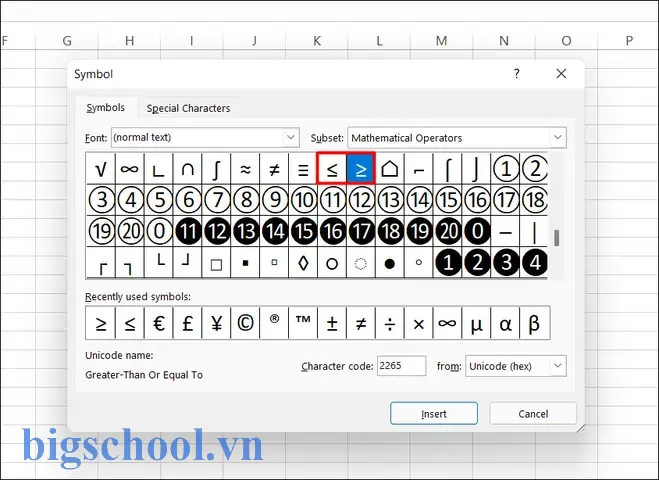The image size is (659, 480).
Task: Select the integral ∫ symbol
Action: pyautogui.click(x=216, y=169)
